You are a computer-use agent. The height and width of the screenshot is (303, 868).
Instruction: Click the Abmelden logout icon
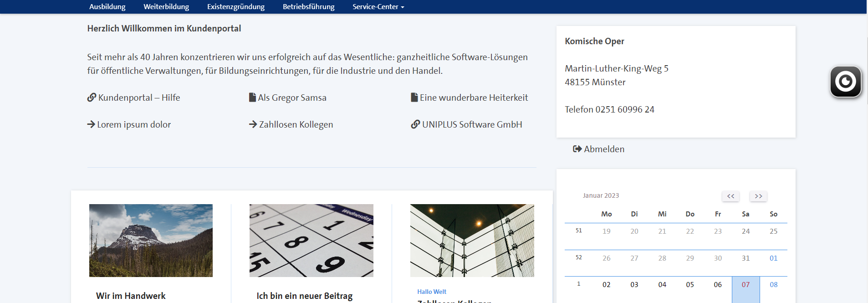pyautogui.click(x=577, y=149)
